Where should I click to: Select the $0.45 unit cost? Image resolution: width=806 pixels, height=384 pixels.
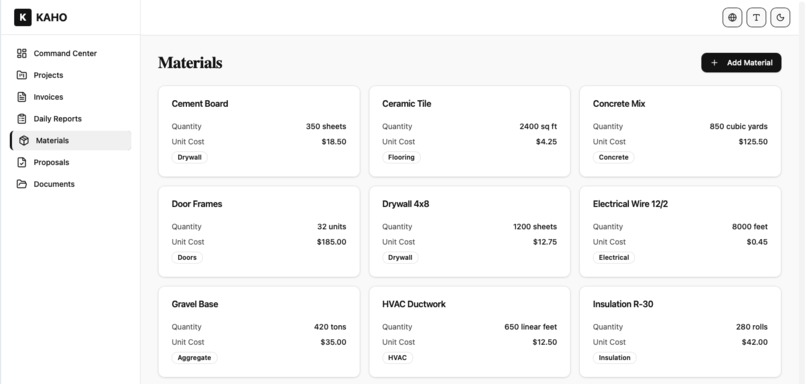757,242
